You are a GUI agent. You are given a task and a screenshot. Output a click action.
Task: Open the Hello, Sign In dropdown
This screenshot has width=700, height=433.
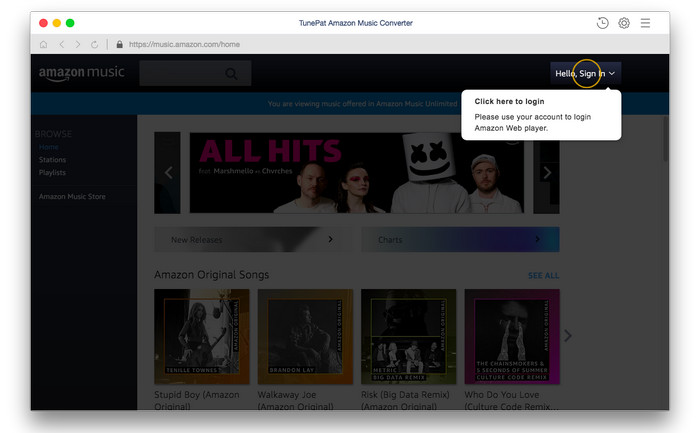point(585,73)
